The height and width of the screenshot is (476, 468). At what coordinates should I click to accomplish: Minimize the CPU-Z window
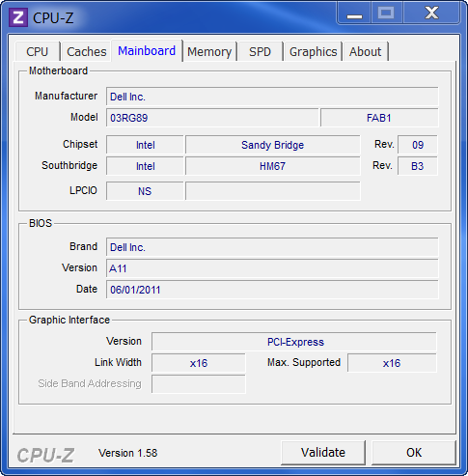[x=354, y=14]
